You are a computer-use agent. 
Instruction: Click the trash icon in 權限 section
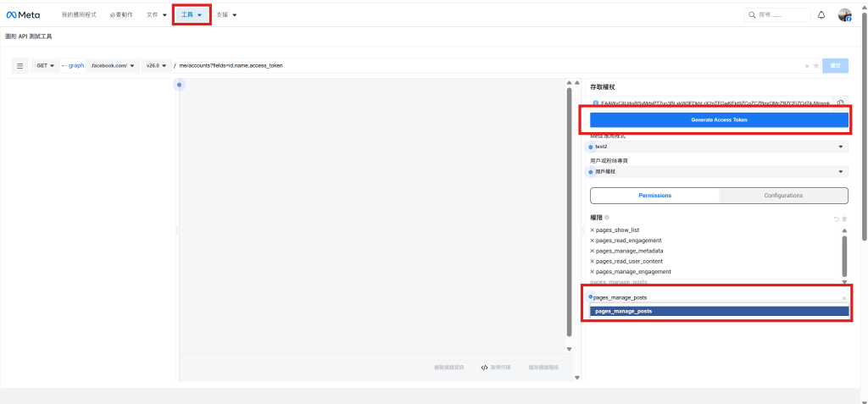click(845, 219)
